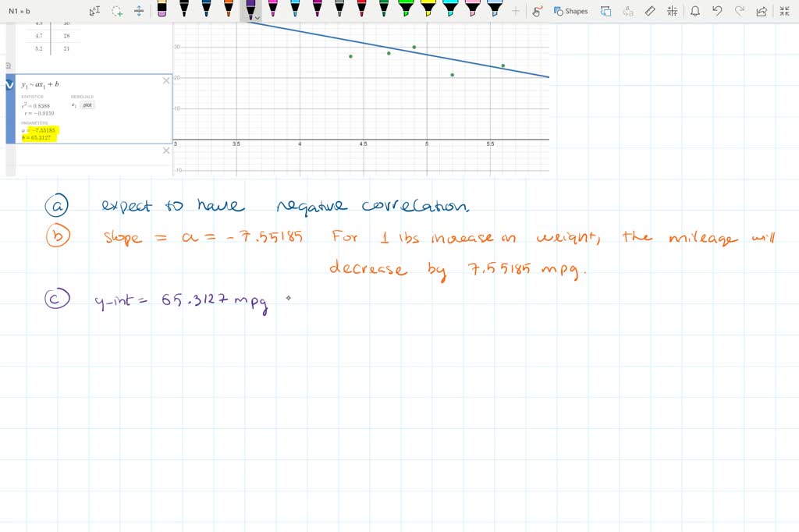The height and width of the screenshot is (532, 799).
Task: Click the add pen plus icon
Action: pyautogui.click(x=515, y=11)
